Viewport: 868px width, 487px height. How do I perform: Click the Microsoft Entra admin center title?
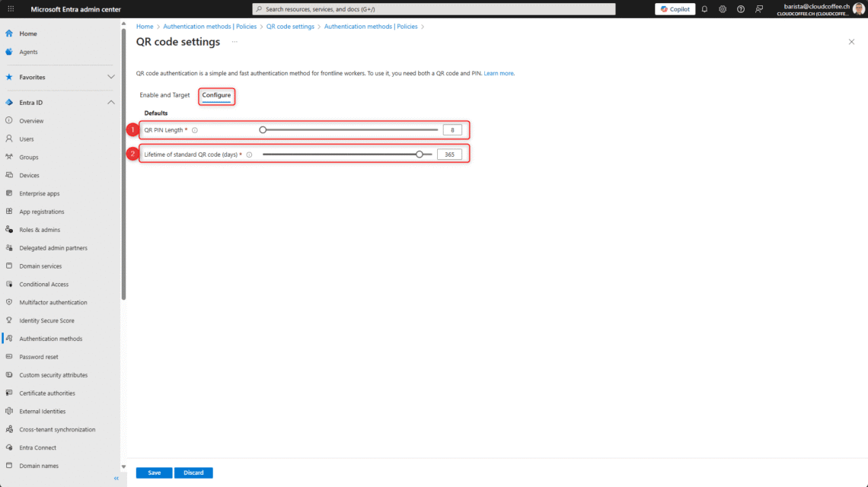pyautogui.click(x=76, y=9)
